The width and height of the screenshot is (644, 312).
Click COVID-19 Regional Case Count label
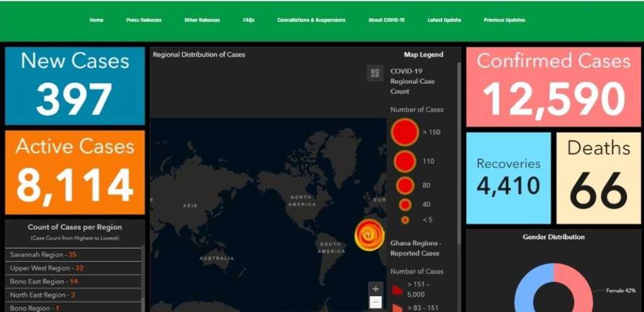click(x=413, y=81)
